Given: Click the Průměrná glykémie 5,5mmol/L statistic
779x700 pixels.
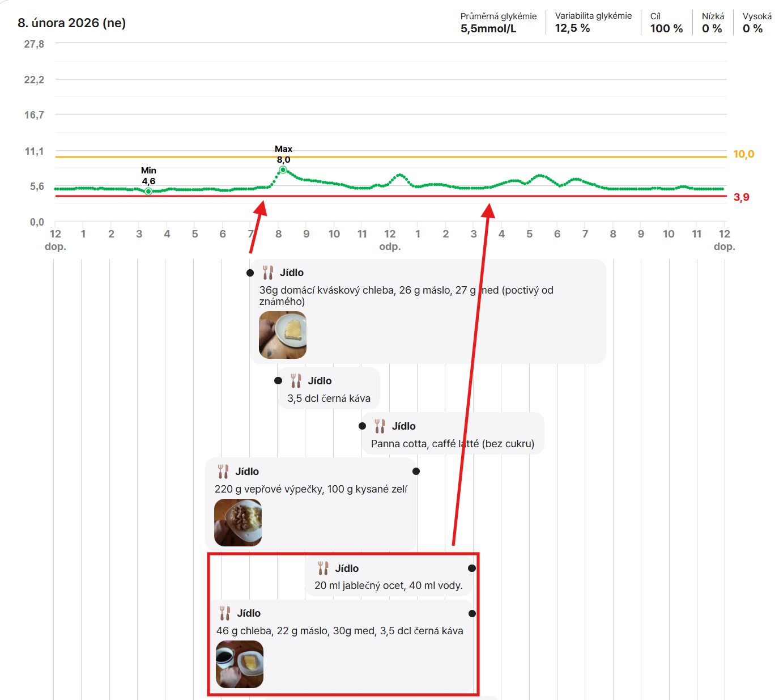Looking at the screenshot, I should coord(498,23).
